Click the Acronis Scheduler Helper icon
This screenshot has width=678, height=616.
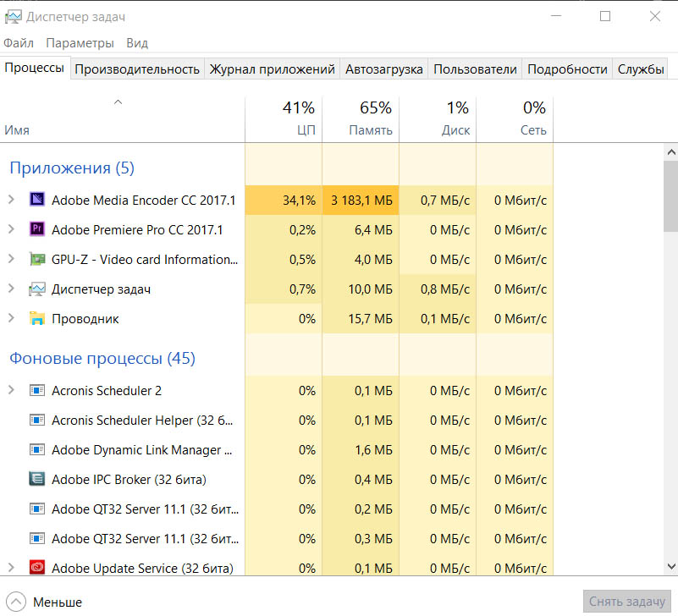point(37,420)
